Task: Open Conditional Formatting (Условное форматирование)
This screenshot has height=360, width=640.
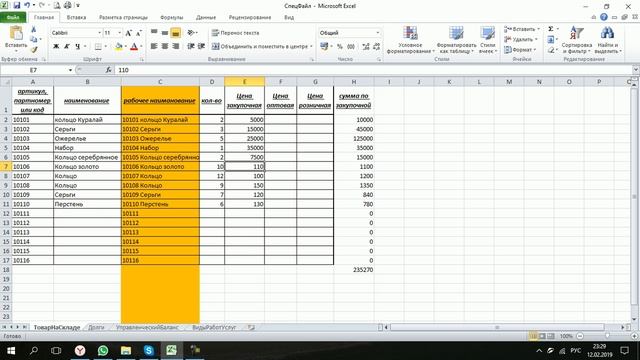Action: 410,40
